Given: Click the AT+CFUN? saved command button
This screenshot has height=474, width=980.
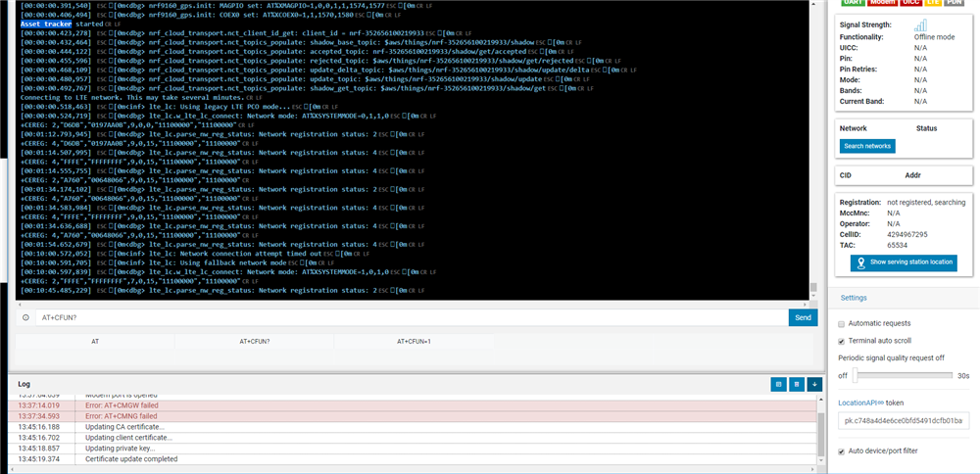Looking at the screenshot, I should pos(255,342).
